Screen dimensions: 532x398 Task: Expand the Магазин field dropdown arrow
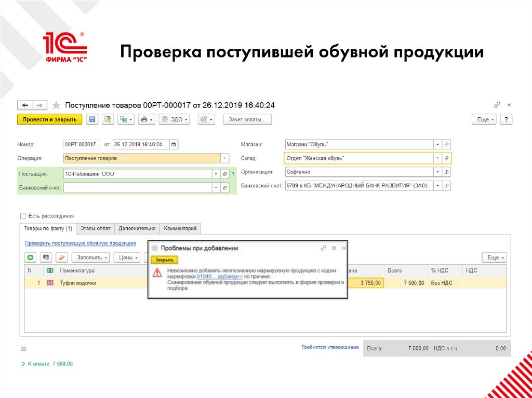coord(438,144)
